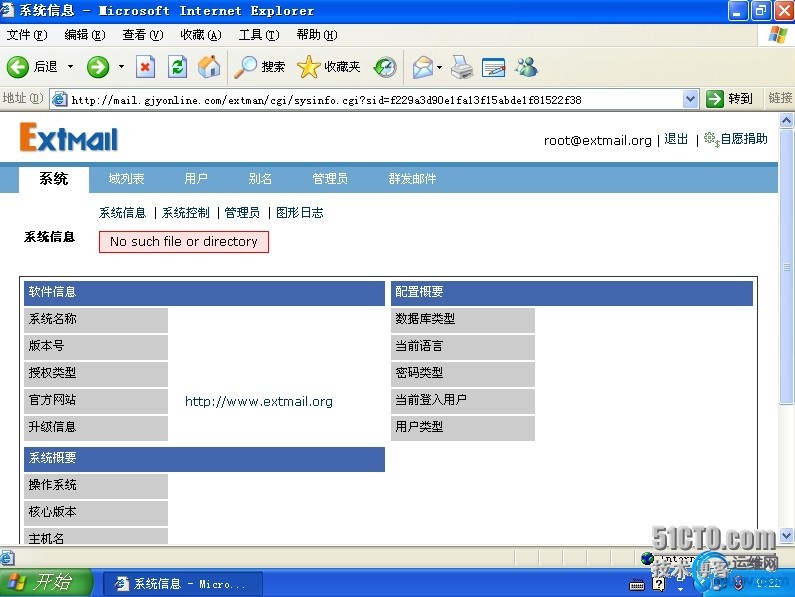Click the IE icon in title bar
The width and height of the screenshot is (795, 597).
(x=7, y=9)
